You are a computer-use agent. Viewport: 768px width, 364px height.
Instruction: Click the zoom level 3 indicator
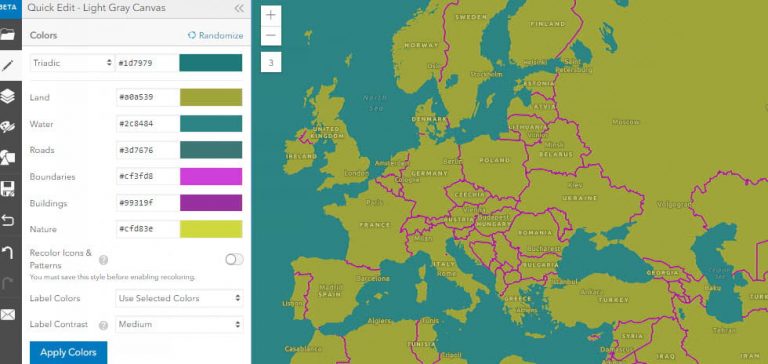point(271,62)
